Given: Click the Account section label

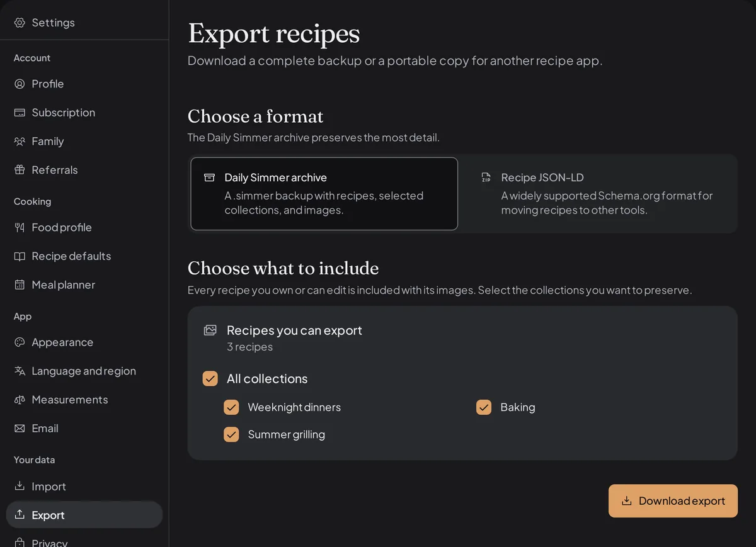Looking at the screenshot, I should (x=32, y=58).
